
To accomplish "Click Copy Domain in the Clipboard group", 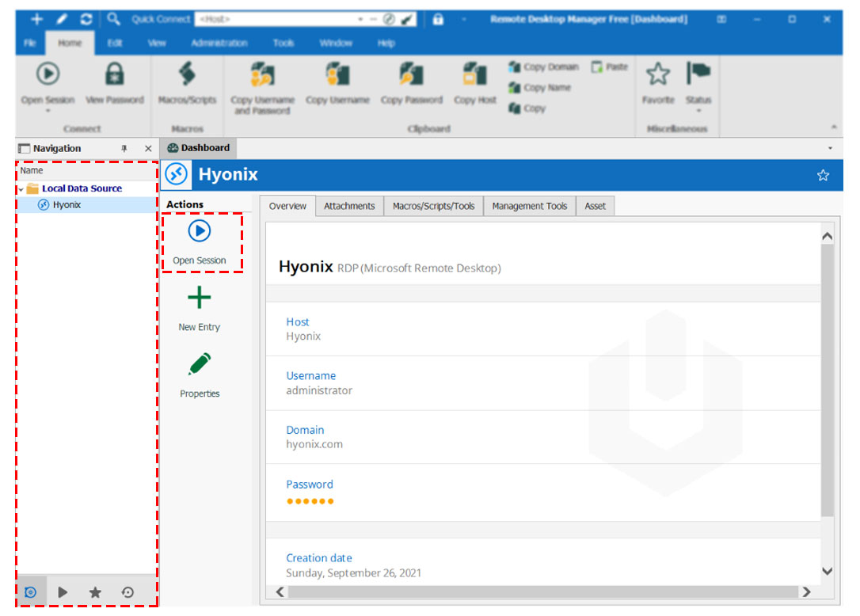I will click(x=543, y=67).
